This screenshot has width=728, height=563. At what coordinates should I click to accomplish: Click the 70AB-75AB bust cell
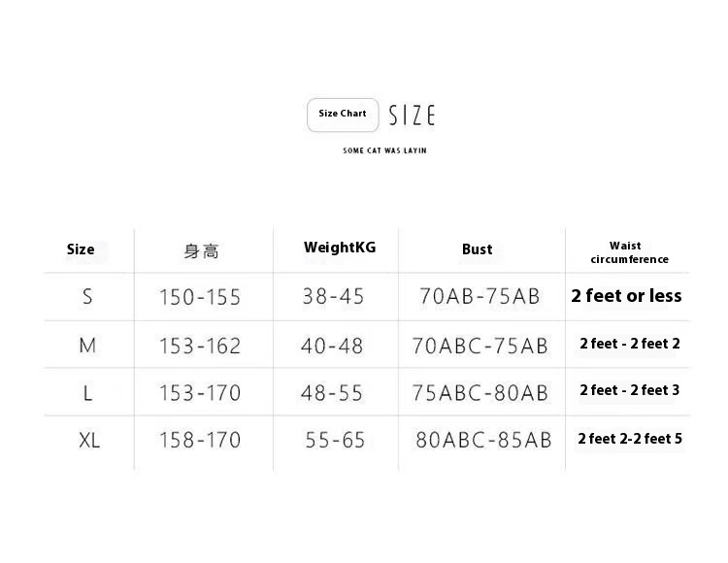[x=480, y=296]
